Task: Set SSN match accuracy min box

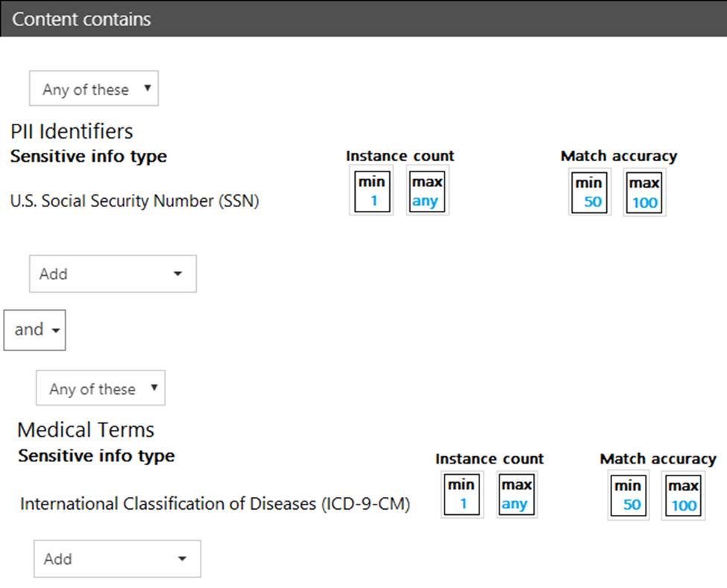Action: click(x=591, y=192)
